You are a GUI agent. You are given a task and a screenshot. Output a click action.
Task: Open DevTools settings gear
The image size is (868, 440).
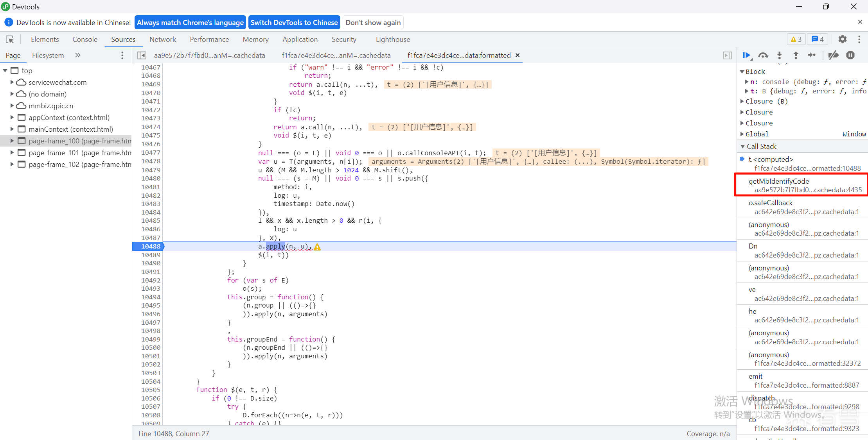842,39
